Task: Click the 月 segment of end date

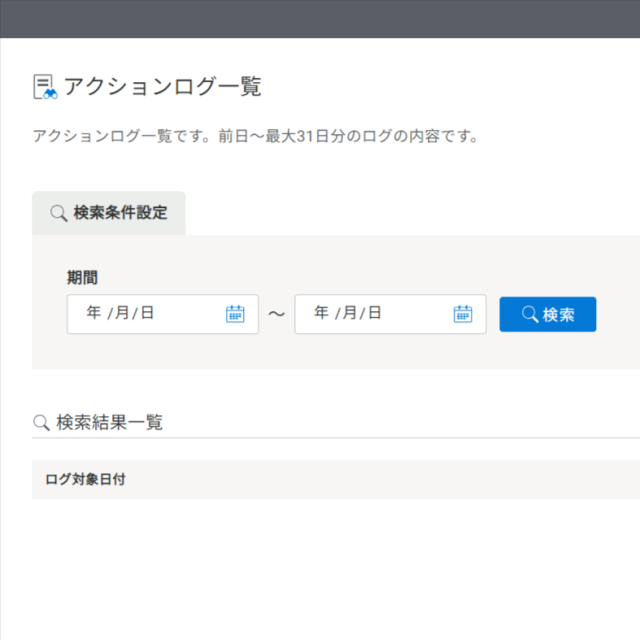Action: [x=350, y=313]
